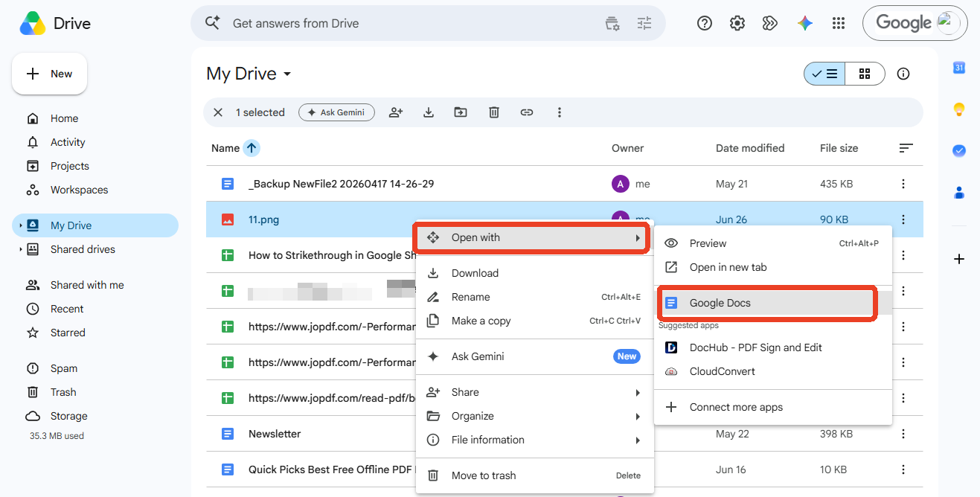The width and height of the screenshot is (980, 497).
Task: Open the My Drive title dropdown
Action: (287, 74)
